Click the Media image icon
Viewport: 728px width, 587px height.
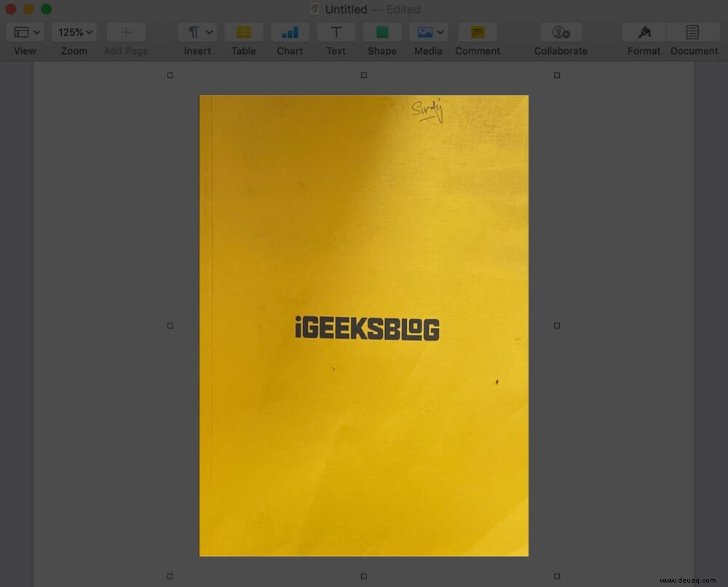[x=425, y=32]
